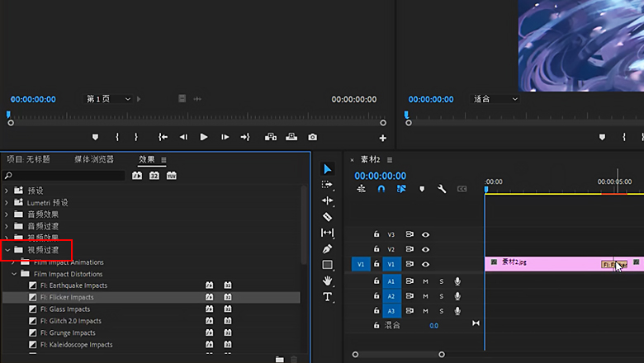Select the Hand tool
Screen dimensions: 644x363
(x=327, y=280)
